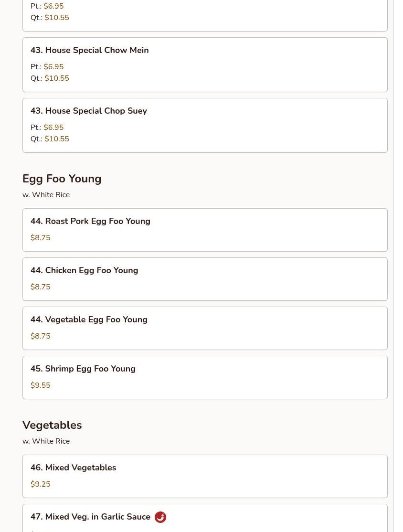Click Chow Mein quart price $10.55
This screenshot has width=403, height=532.
tap(56, 78)
